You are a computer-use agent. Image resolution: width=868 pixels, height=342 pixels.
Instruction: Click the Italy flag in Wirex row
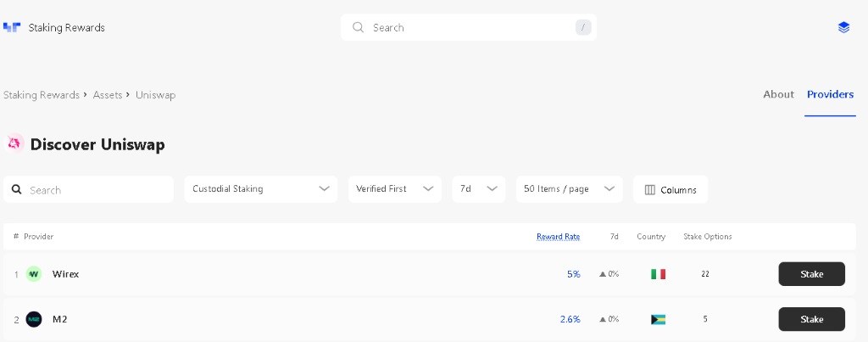[x=658, y=274]
